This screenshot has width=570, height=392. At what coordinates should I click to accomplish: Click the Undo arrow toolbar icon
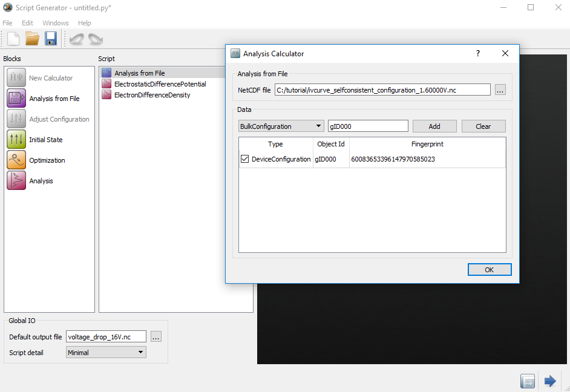77,39
